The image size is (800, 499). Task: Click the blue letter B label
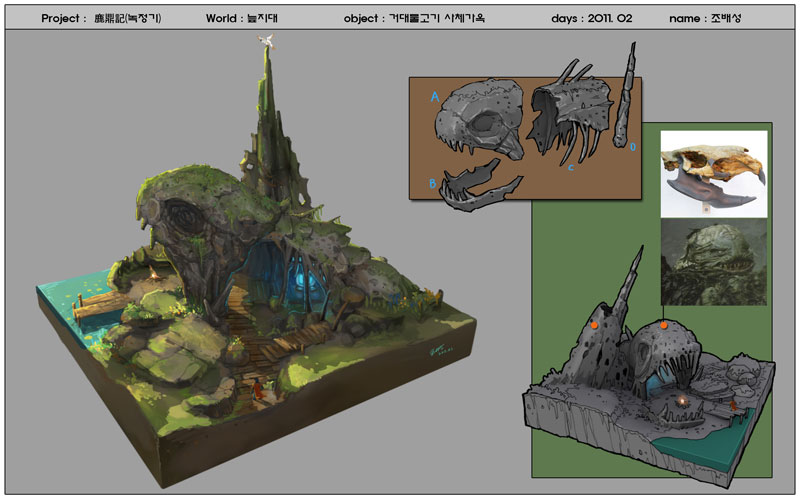coord(432,183)
